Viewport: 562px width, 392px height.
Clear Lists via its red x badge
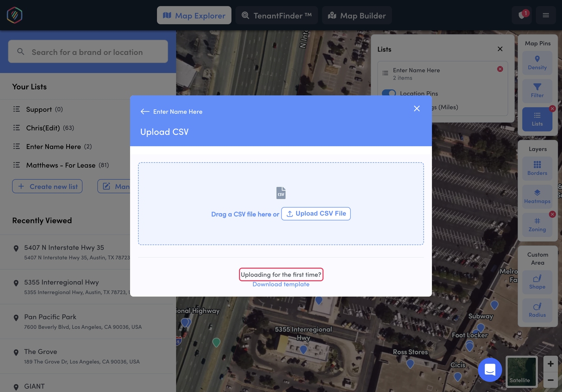coord(552,108)
